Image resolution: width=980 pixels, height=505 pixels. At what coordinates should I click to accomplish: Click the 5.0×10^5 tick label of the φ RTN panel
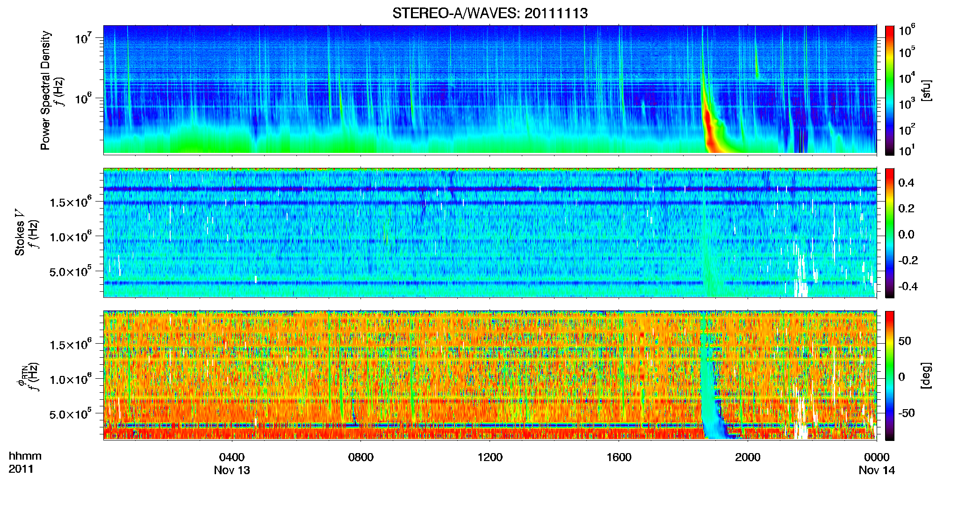click(71, 414)
